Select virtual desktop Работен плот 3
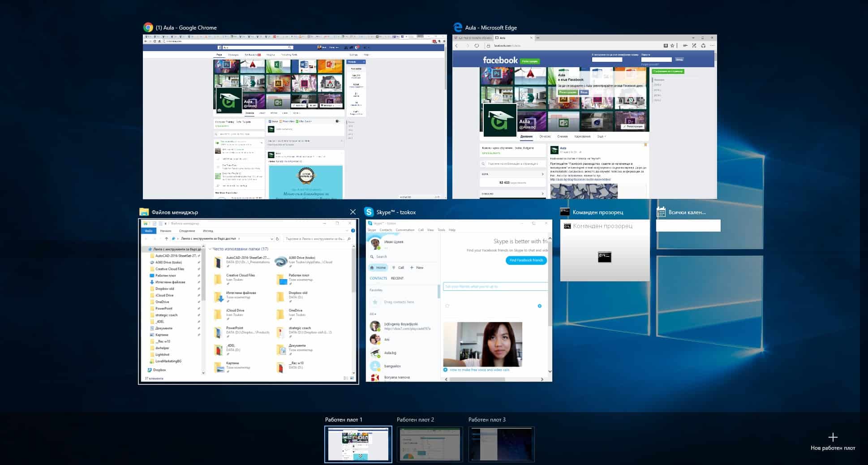Viewport: 868px width, 465px height. pyautogui.click(x=501, y=444)
